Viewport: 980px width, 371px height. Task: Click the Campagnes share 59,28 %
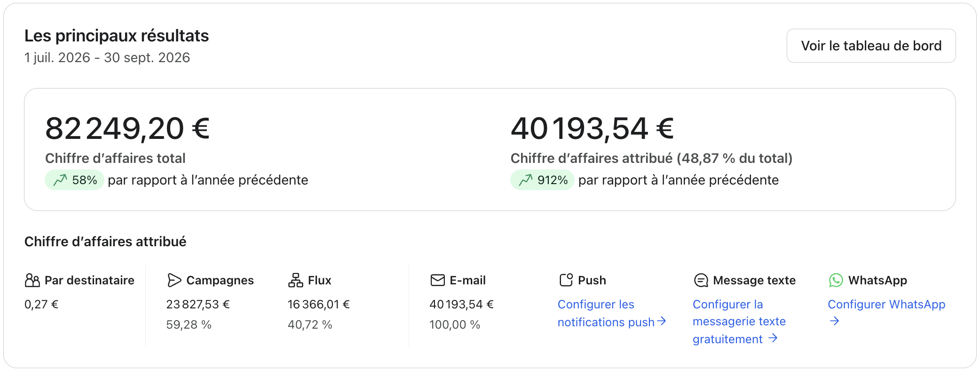[x=189, y=325]
